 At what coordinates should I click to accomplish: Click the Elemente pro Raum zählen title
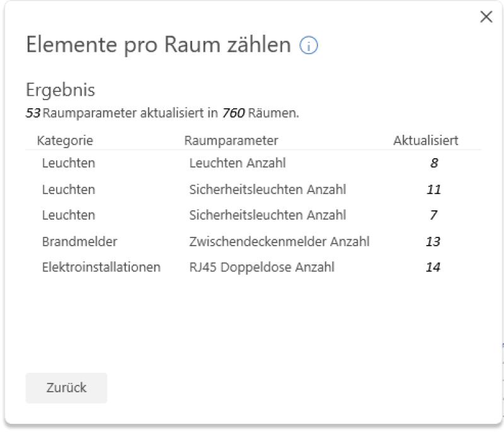(x=158, y=45)
